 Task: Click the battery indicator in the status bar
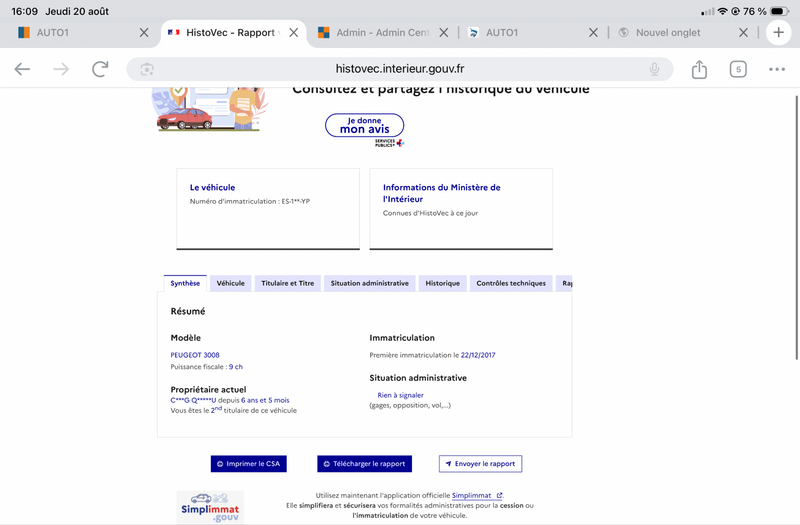[x=780, y=11]
